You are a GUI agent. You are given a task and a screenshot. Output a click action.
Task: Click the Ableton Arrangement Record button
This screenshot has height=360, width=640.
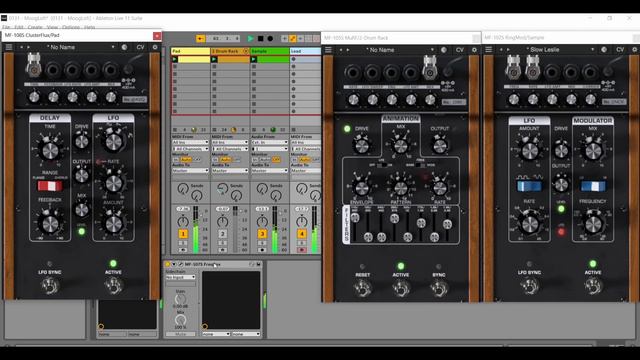pyautogui.click(x=270, y=38)
